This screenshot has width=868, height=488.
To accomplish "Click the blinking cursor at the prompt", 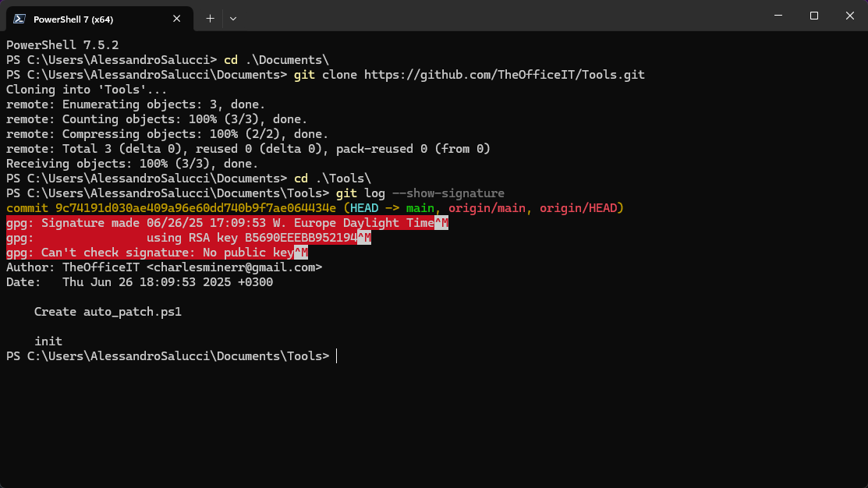I will pos(336,355).
